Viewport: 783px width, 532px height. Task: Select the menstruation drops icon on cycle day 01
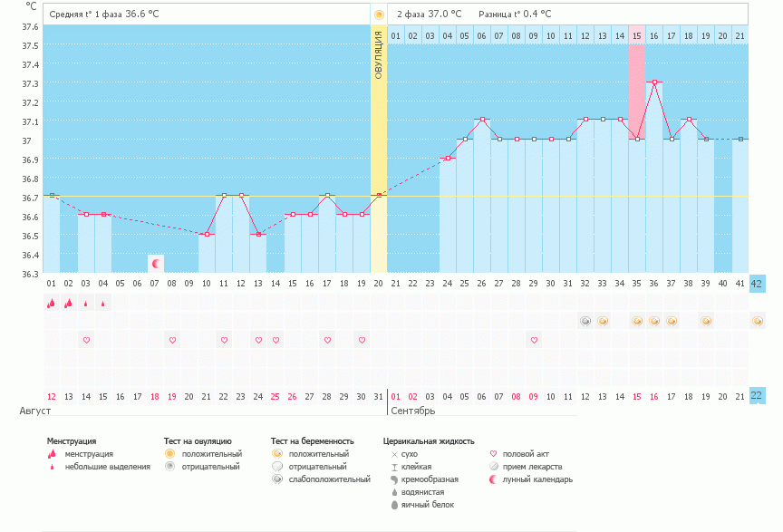[52, 304]
